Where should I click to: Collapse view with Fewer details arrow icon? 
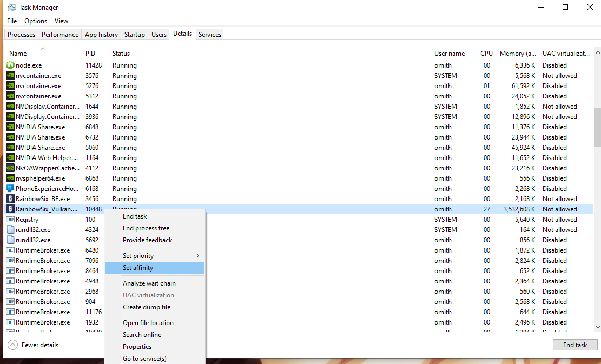tap(12, 345)
